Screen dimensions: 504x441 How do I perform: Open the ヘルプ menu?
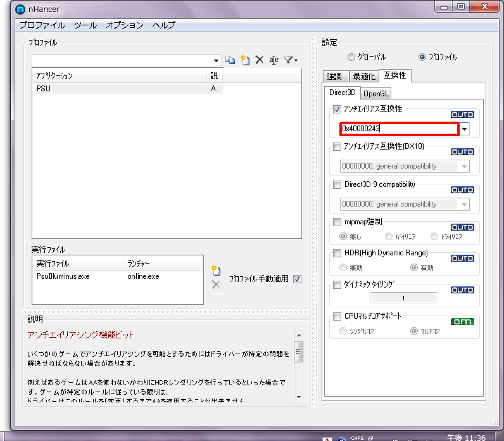pos(164,25)
